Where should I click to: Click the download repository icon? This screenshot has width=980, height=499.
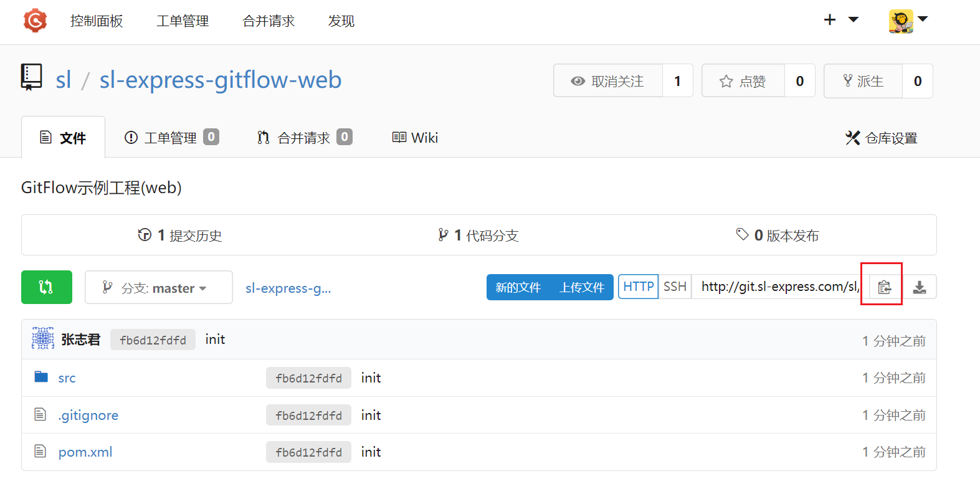point(919,287)
